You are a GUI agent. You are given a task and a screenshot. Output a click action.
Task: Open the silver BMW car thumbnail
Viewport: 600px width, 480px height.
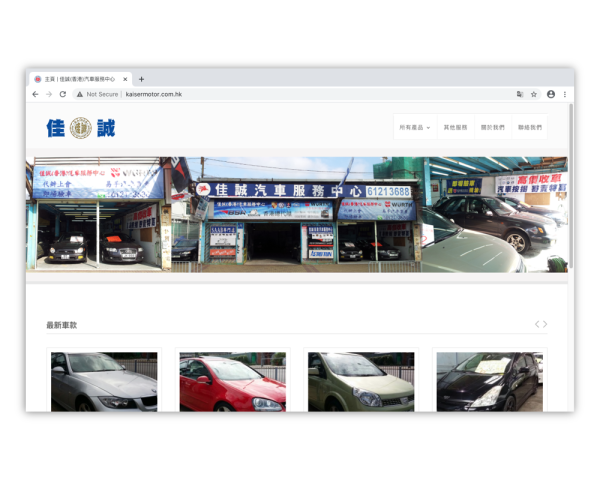tap(104, 382)
